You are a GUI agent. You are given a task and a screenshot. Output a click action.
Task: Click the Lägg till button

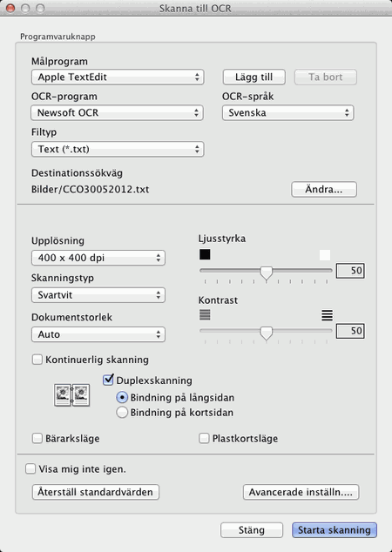[254, 77]
